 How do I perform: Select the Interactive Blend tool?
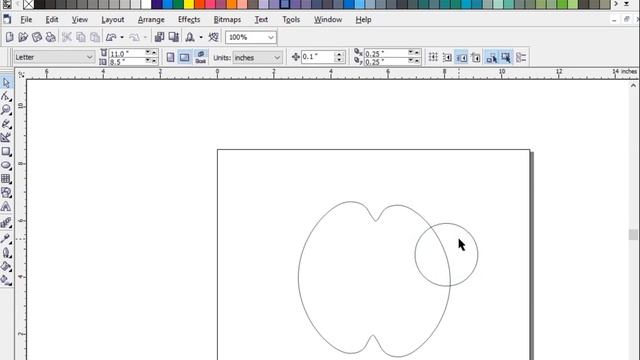pos(6,222)
